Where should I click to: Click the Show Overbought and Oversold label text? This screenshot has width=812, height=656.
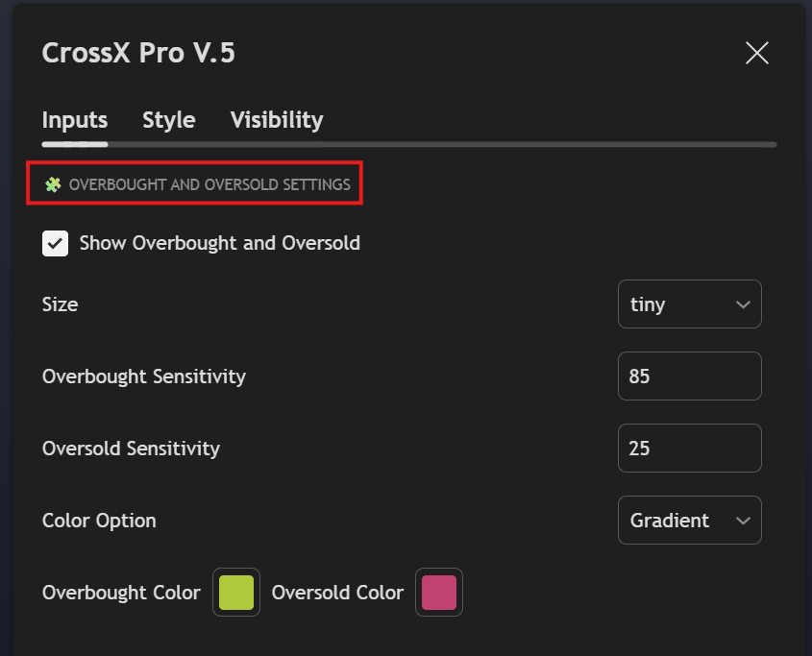click(x=219, y=243)
